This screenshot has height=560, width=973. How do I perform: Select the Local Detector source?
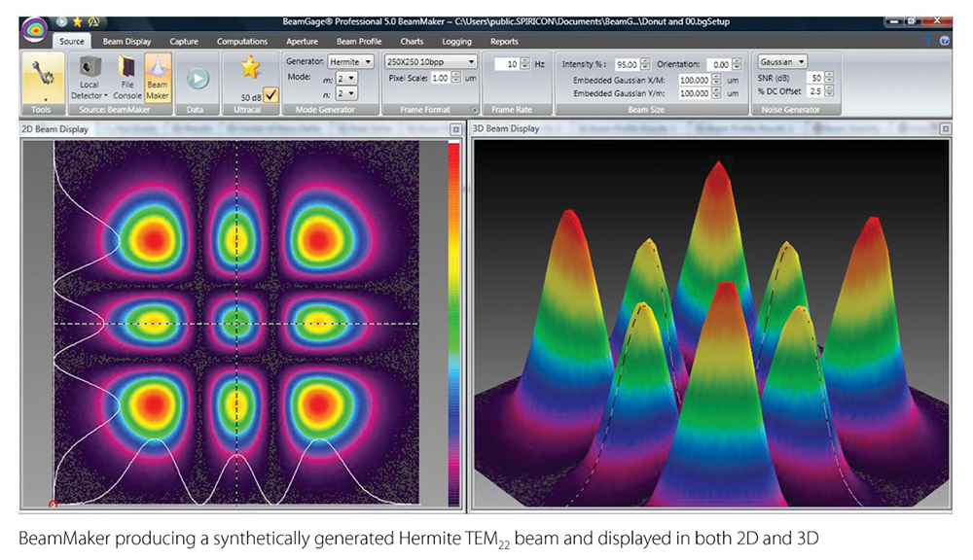[90, 77]
